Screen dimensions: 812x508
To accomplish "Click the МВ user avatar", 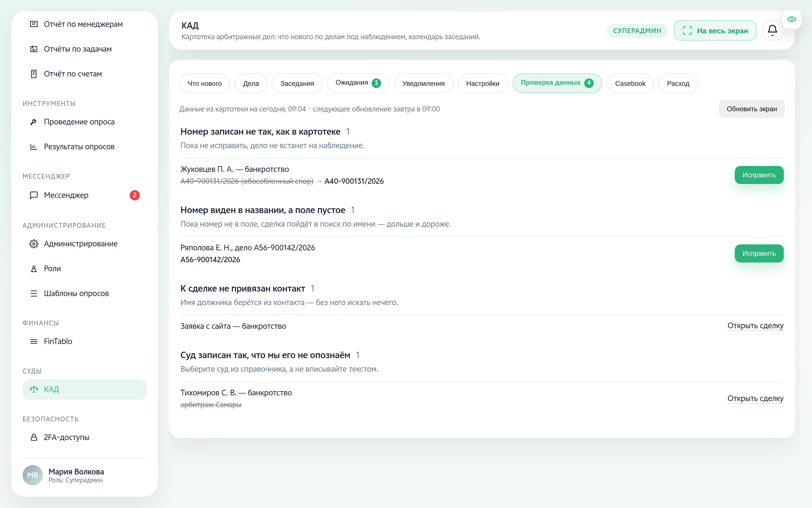I will (32, 475).
